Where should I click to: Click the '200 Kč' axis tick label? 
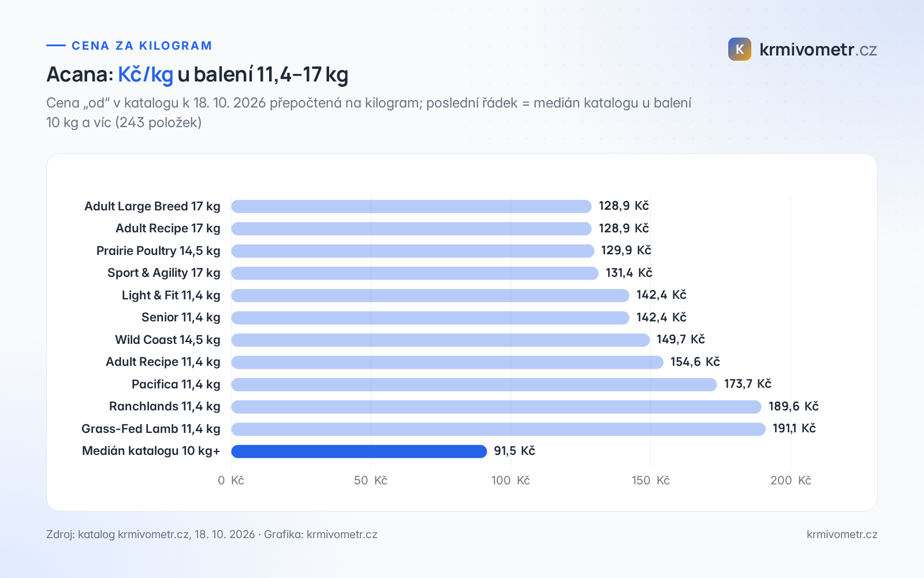(x=791, y=480)
